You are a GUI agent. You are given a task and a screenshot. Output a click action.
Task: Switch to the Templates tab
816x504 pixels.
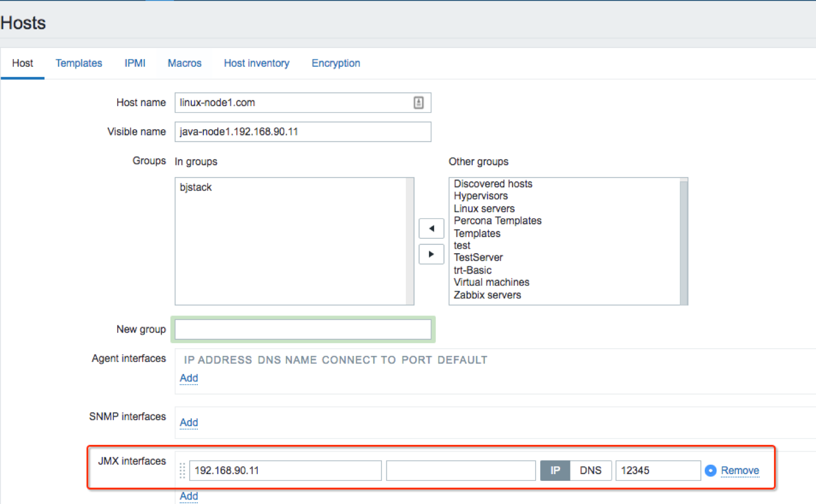pyautogui.click(x=79, y=63)
